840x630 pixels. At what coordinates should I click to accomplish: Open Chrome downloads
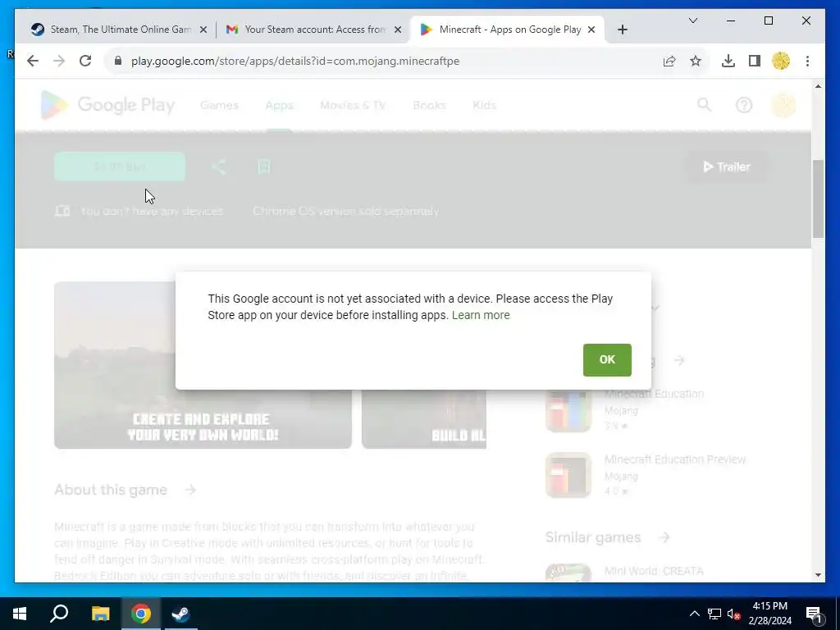click(x=728, y=61)
